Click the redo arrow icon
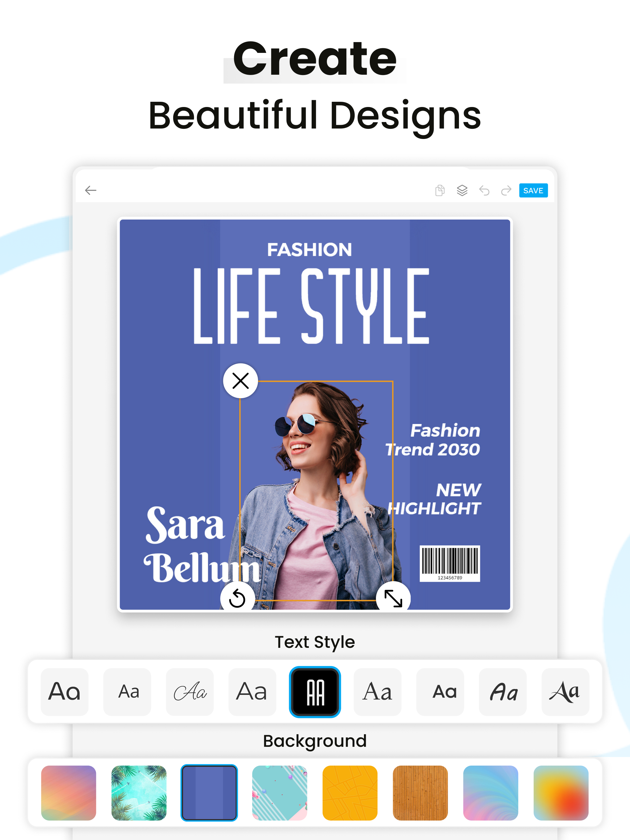This screenshot has width=630, height=840. coord(506,190)
